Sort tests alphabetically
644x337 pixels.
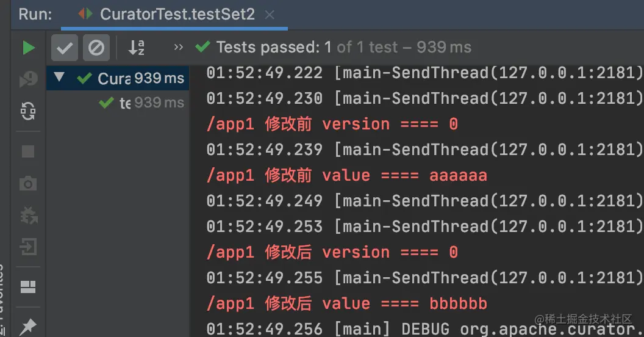click(137, 48)
